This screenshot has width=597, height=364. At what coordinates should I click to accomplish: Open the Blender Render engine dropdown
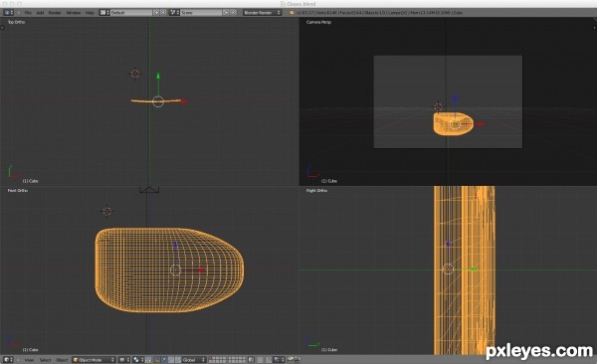263,13
